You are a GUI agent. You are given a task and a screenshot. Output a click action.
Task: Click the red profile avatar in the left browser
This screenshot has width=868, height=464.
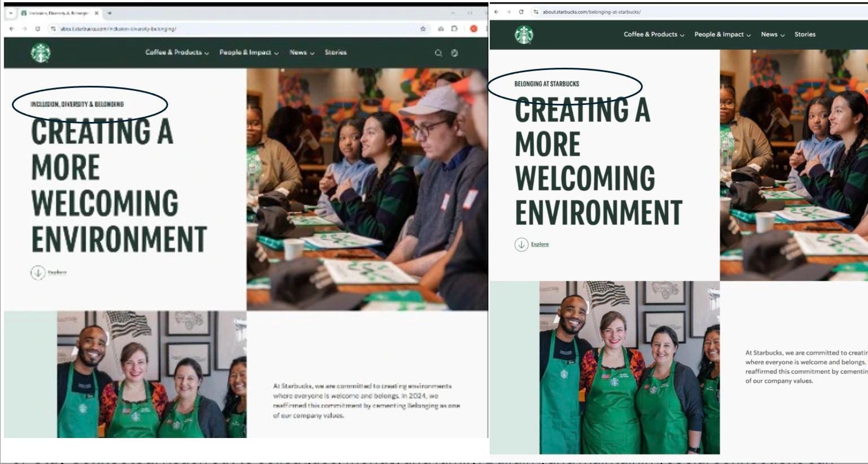[x=474, y=29]
